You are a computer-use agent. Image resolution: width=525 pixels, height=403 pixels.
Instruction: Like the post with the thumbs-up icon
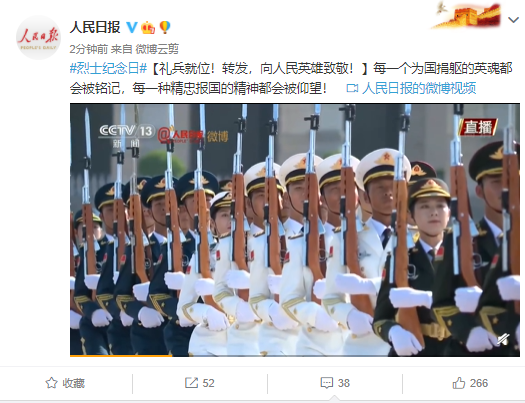click(459, 383)
